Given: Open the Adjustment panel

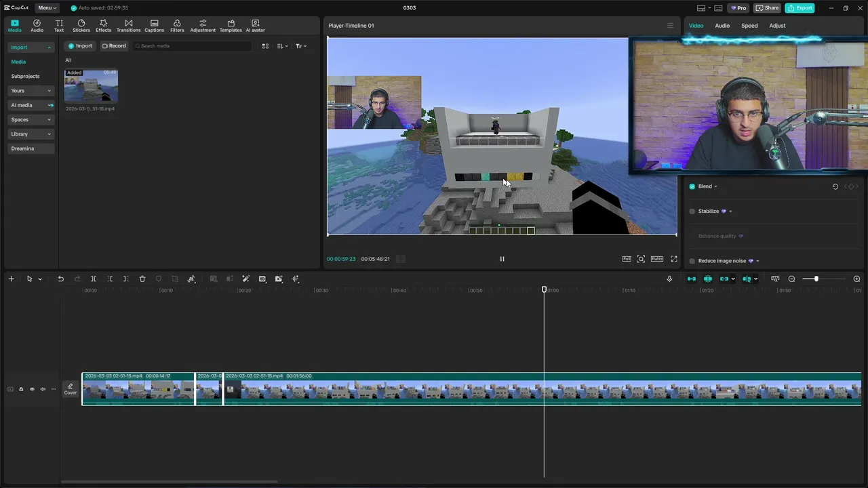Looking at the screenshot, I should click(x=203, y=26).
